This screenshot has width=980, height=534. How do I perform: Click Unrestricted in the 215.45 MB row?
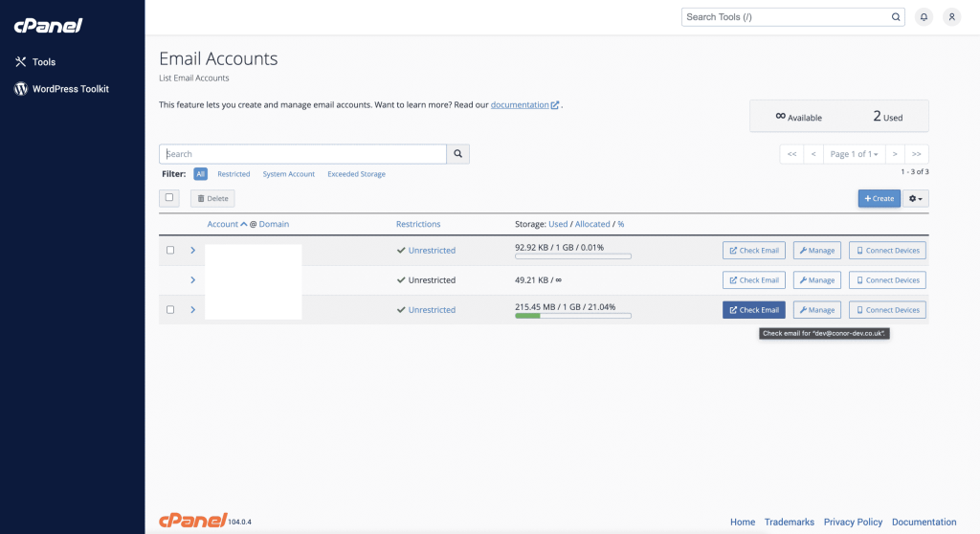coord(432,309)
